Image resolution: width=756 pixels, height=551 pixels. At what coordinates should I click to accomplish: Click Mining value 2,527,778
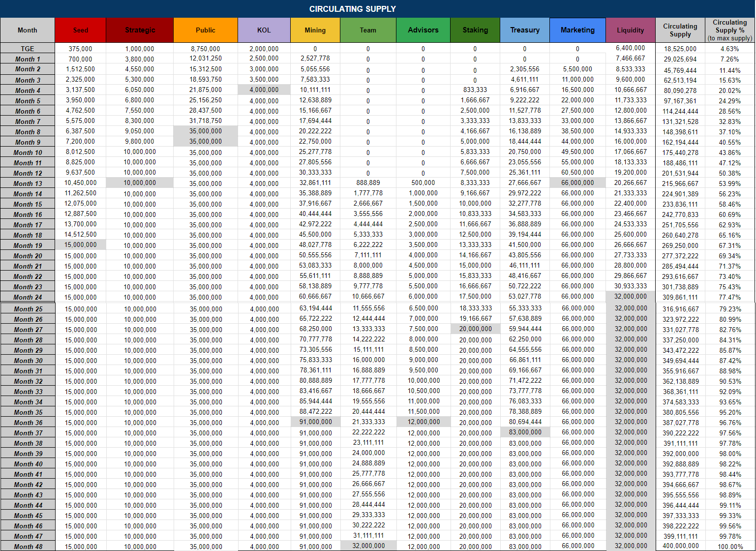(x=315, y=59)
